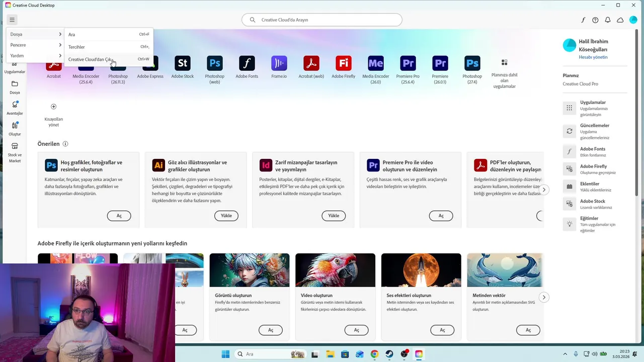
Task: Expand the Yardım submenu
Action: pos(35,55)
